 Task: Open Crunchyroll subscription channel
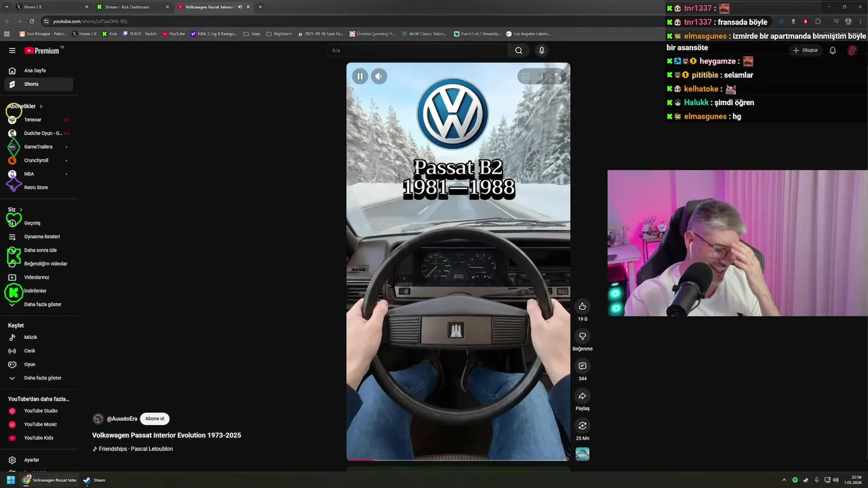tap(38, 161)
